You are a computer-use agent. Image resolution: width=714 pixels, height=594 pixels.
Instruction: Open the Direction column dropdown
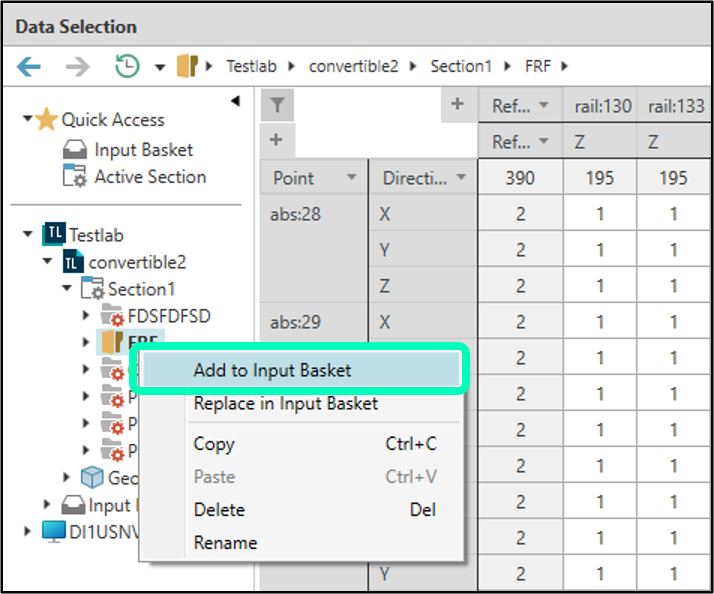pyautogui.click(x=460, y=178)
